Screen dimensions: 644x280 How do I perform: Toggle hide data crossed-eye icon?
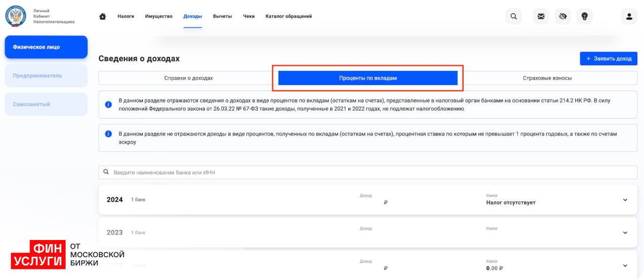point(562,16)
